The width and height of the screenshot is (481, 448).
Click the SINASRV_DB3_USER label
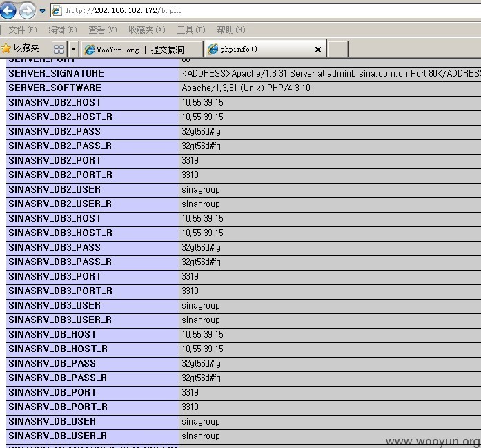(55, 305)
